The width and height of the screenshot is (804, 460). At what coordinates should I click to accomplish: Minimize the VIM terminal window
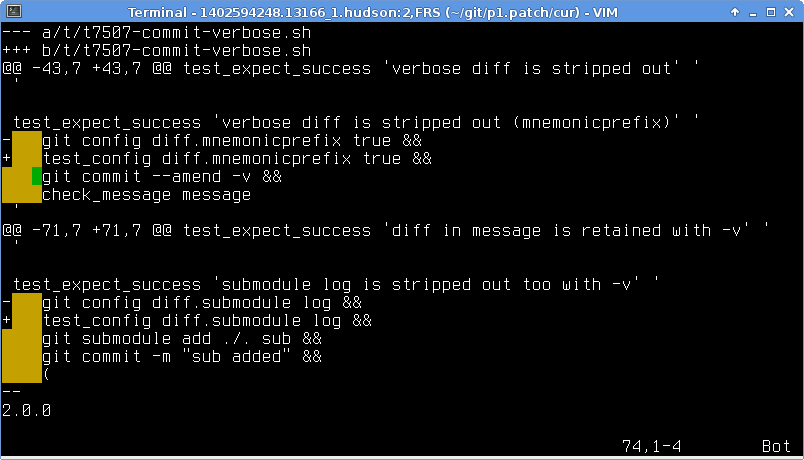pyautogui.click(x=753, y=12)
